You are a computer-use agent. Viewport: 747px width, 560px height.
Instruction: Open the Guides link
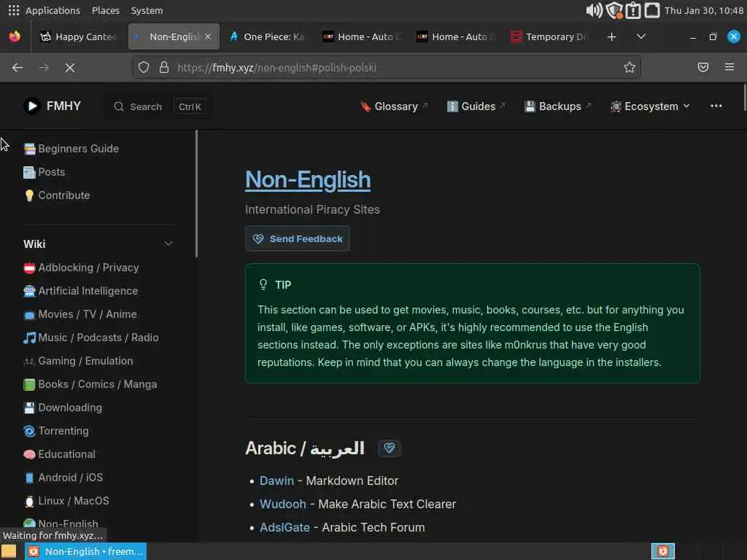pos(476,106)
